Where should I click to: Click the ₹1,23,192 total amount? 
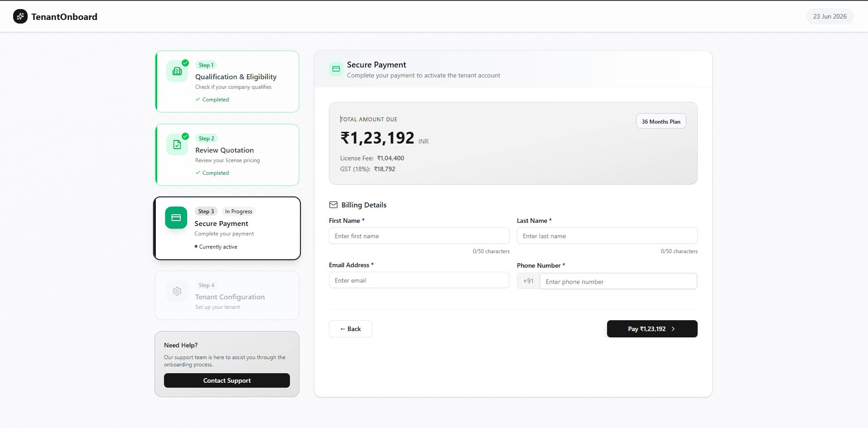[x=377, y=138]
